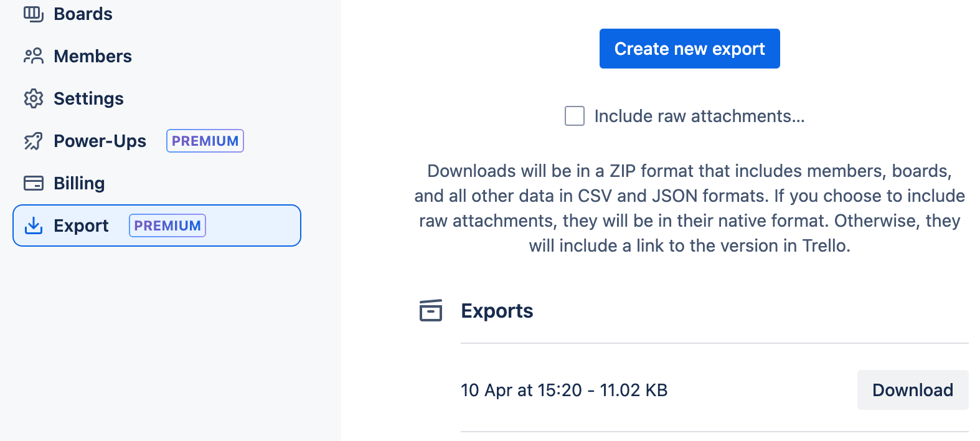The height and width of the screenshot is (441, 980).
Task: Select the 10 Apr at 15:20 export entry
Action: [563, 390]
